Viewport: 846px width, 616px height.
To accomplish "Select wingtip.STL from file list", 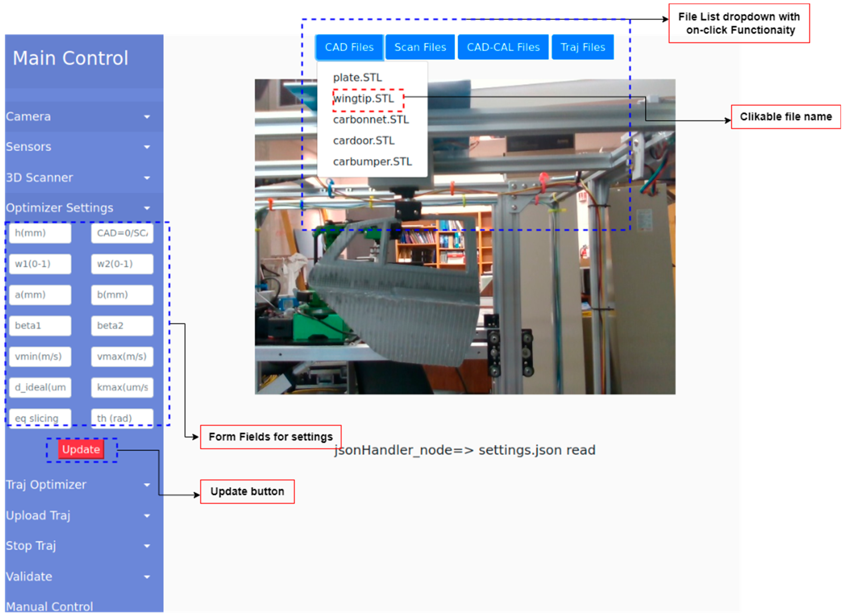I will (363, 99).
